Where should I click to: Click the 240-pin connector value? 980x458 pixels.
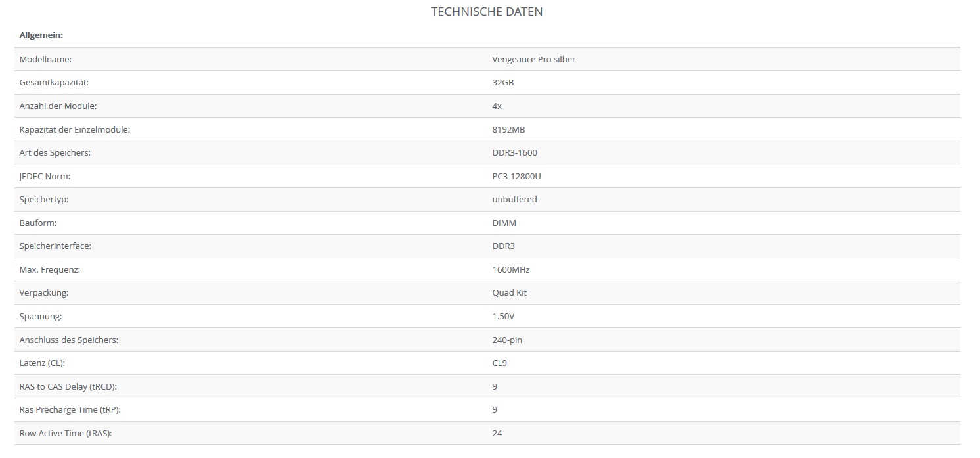tap(507, 340)
